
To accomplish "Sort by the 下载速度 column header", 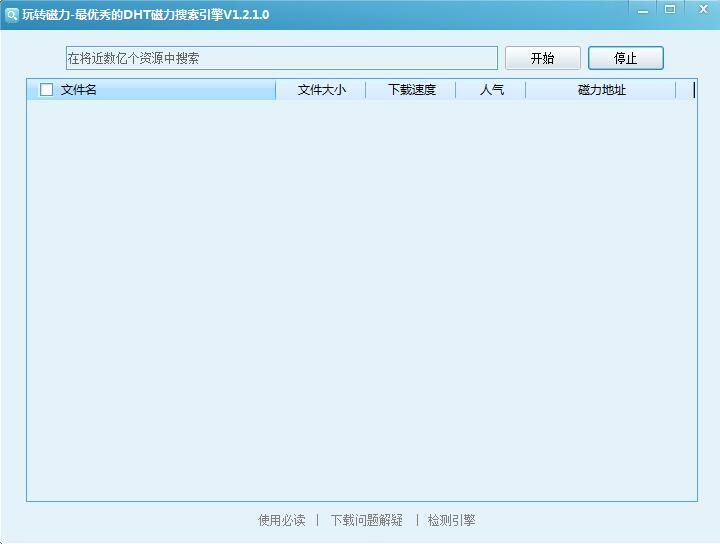I will point(411,90).
